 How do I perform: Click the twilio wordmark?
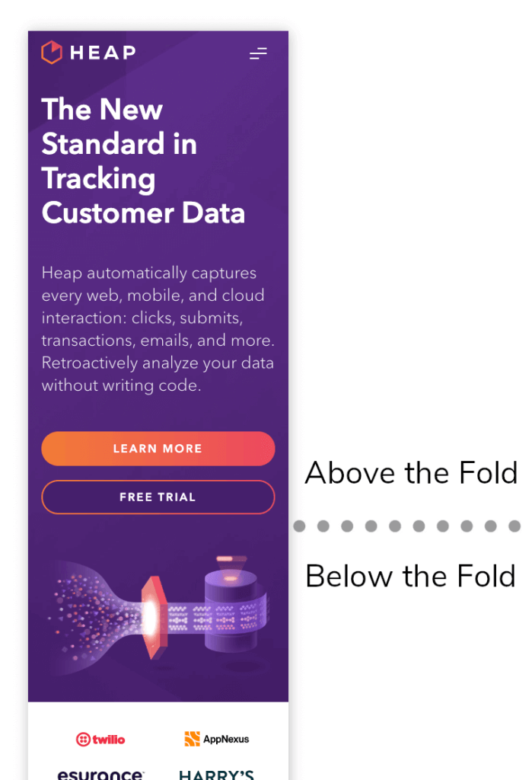click(108, 739)
